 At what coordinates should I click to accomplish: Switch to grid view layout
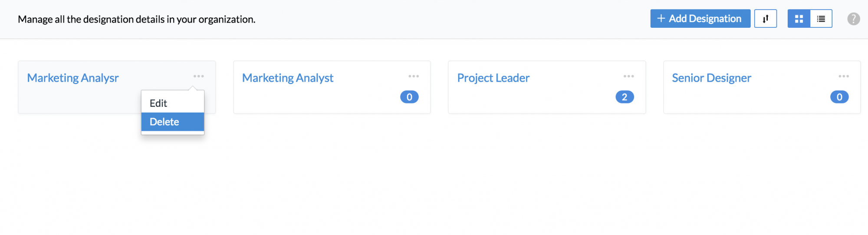pos(799,19)
